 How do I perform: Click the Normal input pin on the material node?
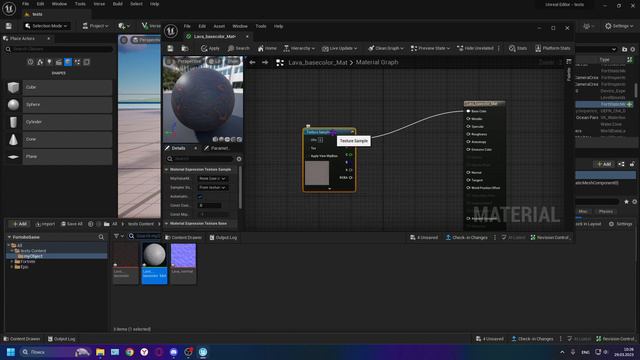pyautogui.click(x=468, y=173)
